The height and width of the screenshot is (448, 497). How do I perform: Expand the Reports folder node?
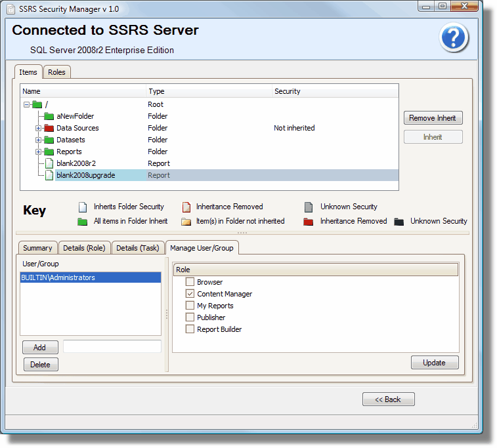(x=38, y=152)
